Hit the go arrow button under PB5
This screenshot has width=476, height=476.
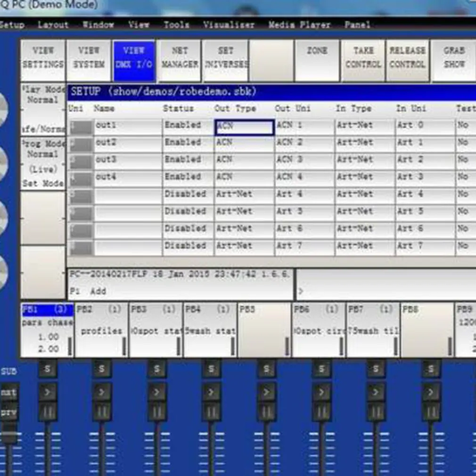click(267, 392)
